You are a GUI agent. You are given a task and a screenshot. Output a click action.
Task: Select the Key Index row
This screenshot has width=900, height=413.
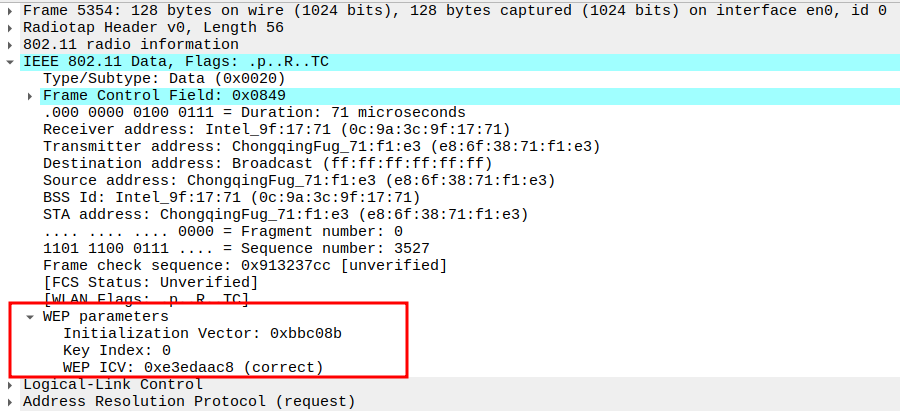coord(117,350)
